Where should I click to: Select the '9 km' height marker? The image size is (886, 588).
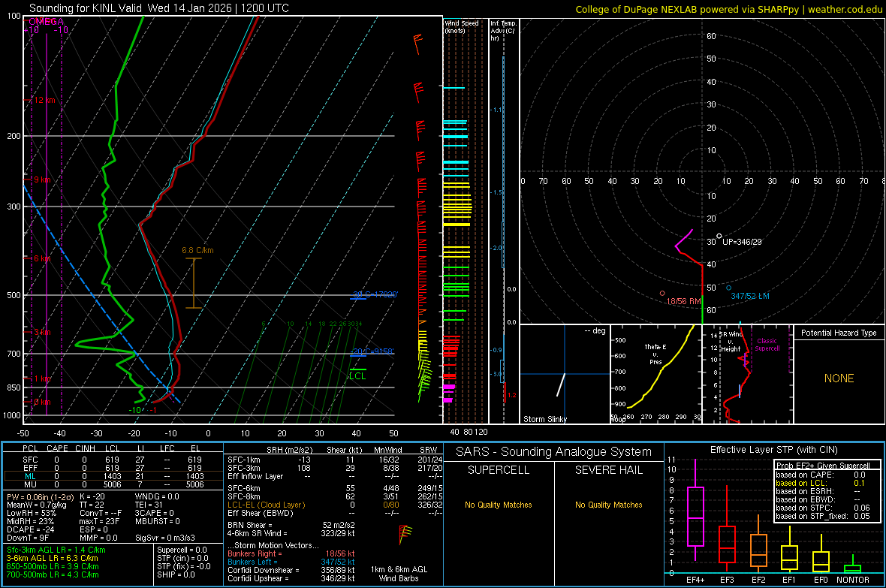[42, 179]
